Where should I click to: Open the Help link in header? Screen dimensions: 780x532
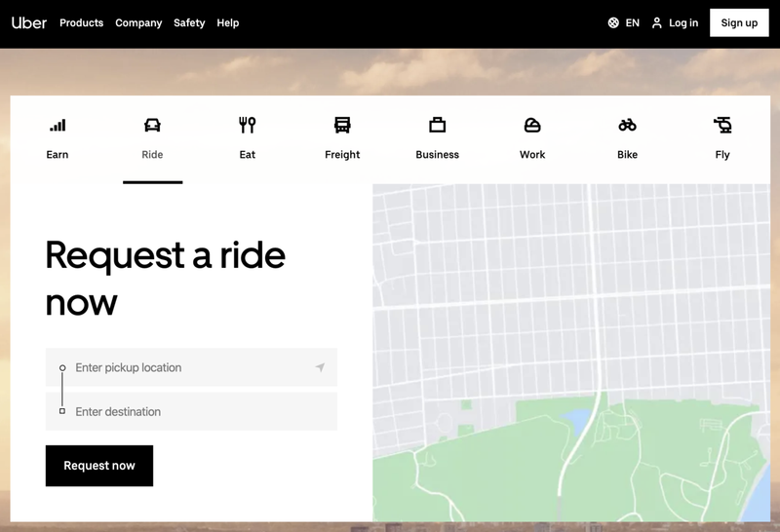[x=227, y=22]
